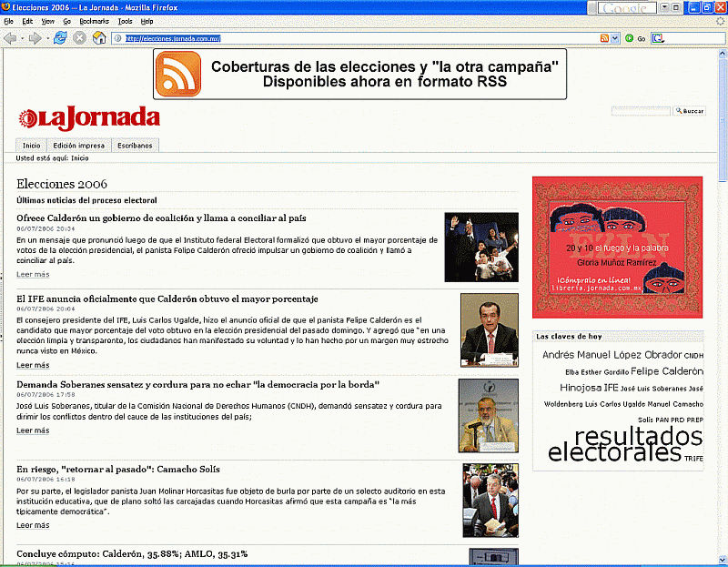Click the Soberanes photo thumbnail
This screenshot has height=567, width=728.
click(489, 416)
